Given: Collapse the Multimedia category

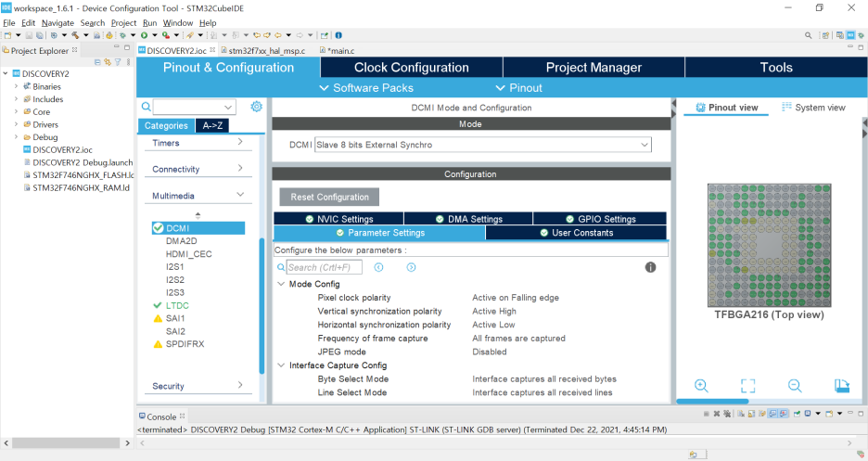Looking at the screenshot, I should (x=240, y=194).
